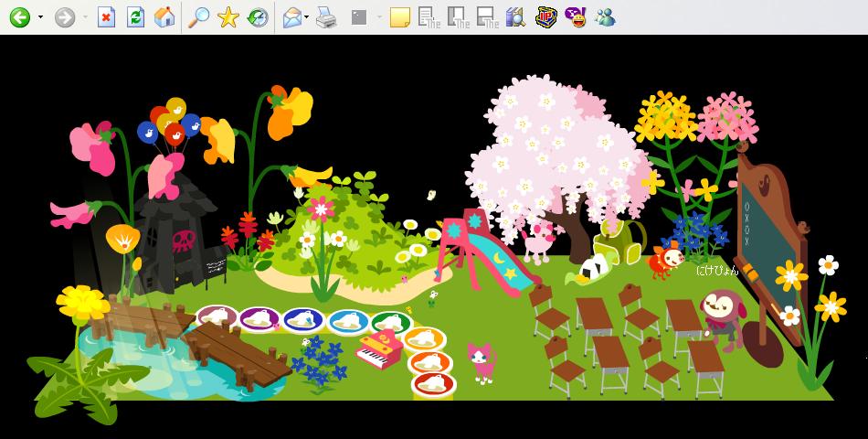This screenshot has height=439, width=868.
Task: Click the にけぴょん name label
Action: click(717, 271)
